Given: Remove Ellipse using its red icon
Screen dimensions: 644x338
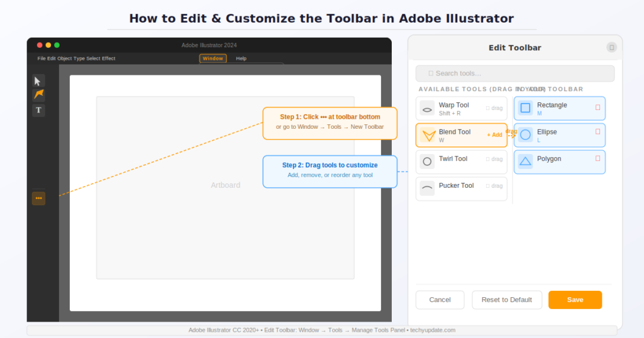Looking at the screenshot, I should 597,132.
